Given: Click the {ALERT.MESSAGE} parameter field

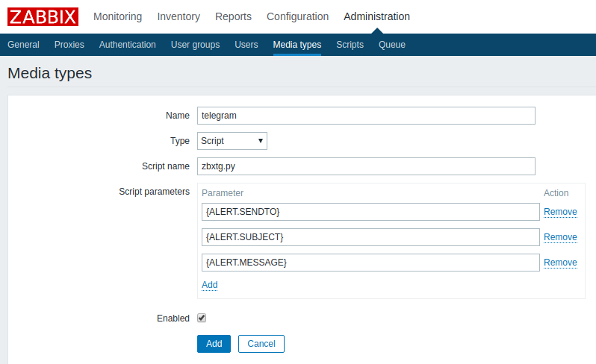Looking at the screenshot, I should (370, 263).
